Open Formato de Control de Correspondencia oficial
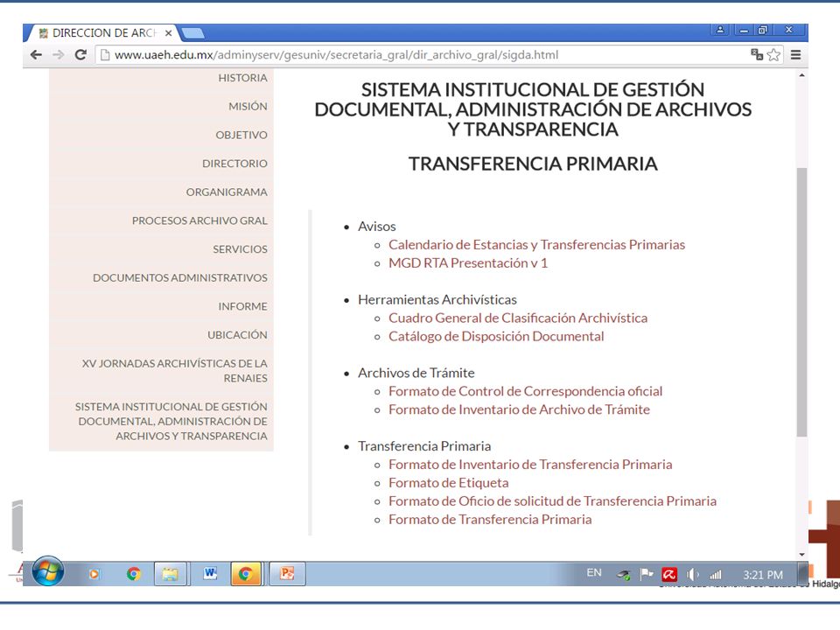 525,391
